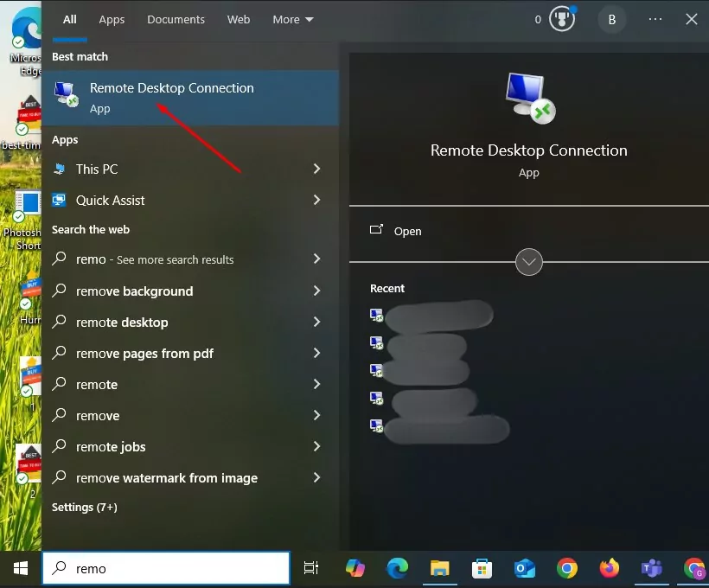Launch Microsoft Edge from the taskbar
The width and height of the screenshot is (709, 588).
[x=398, y=568]
